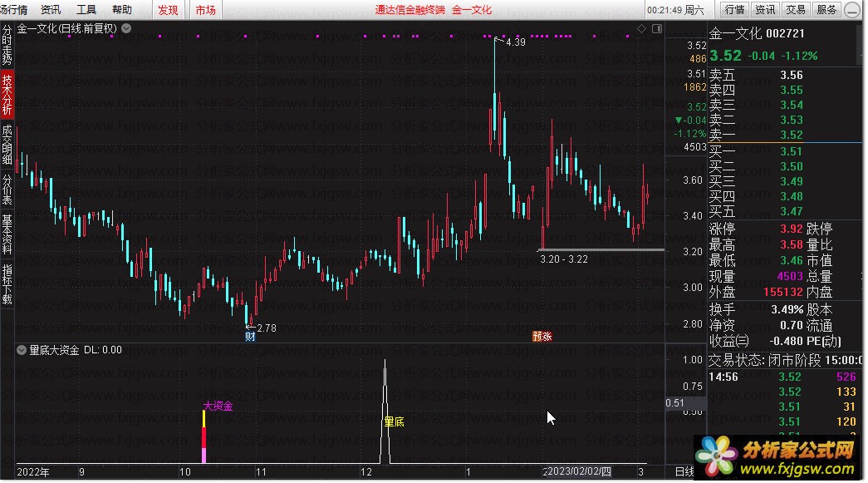Viewport: 868px width, 483px height.
Task: Switch to the 市场 tab
Action: click(205, 10)
